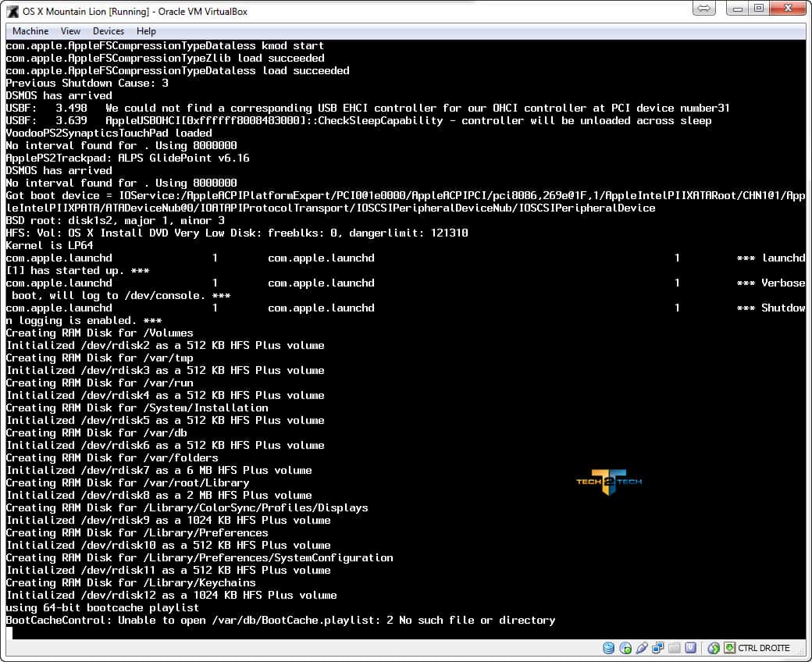Click the 'using 64-bit bootcache playlist' line
812x662 pixels.
point(102,607)
